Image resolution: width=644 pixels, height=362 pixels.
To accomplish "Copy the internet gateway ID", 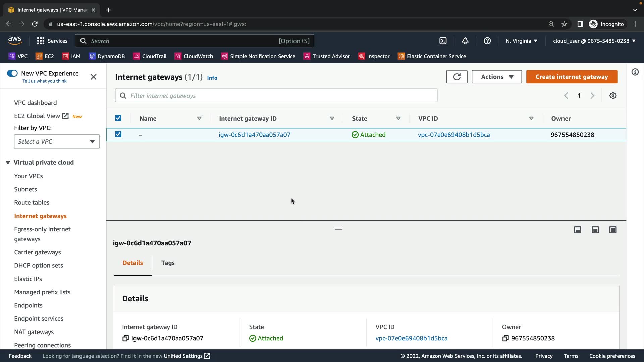I will (125, 338).
